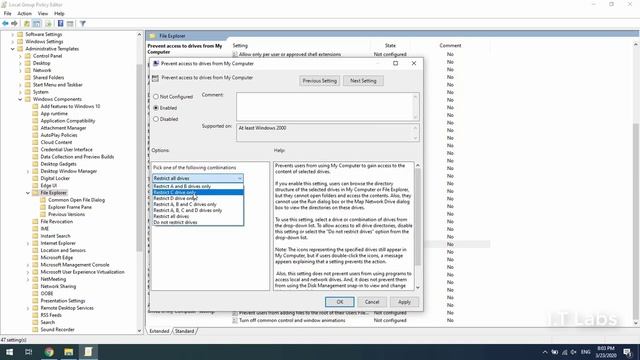The height and width of the screenshot is (360, 640).
Task: Expand the Control Panel tree node
Action: 20,56
